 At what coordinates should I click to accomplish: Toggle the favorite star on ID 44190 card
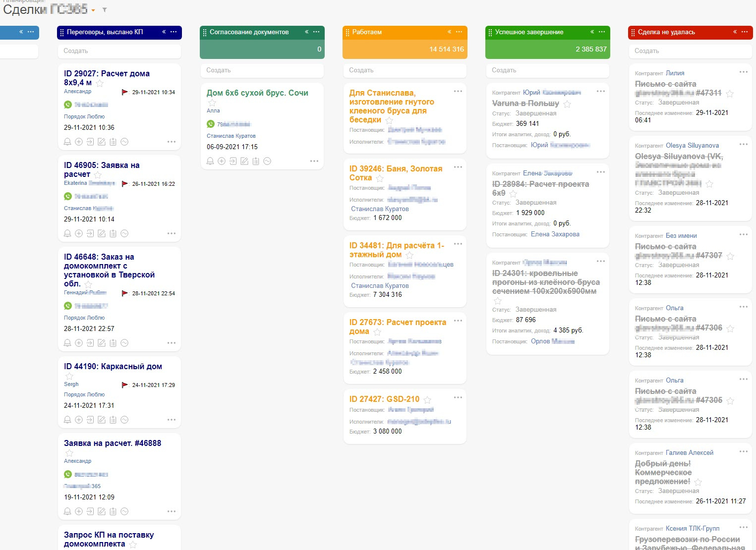click(69, 376)
